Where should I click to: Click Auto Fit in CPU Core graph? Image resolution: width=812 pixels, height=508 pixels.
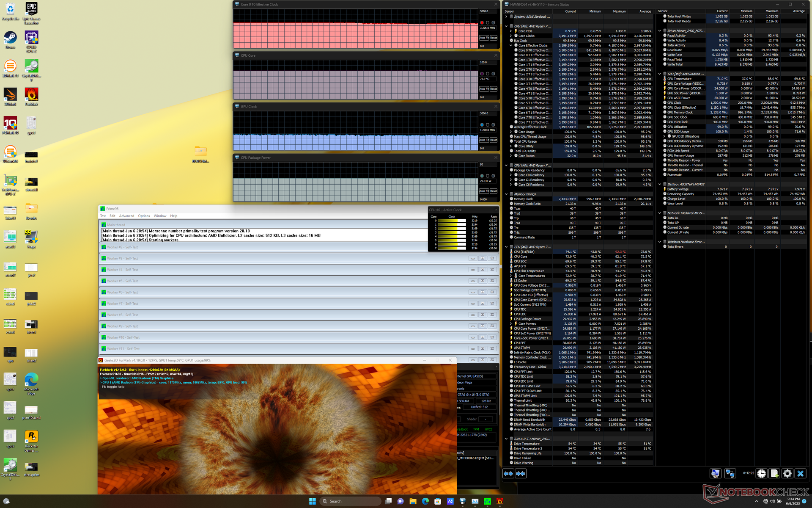(x=484, y=89)
